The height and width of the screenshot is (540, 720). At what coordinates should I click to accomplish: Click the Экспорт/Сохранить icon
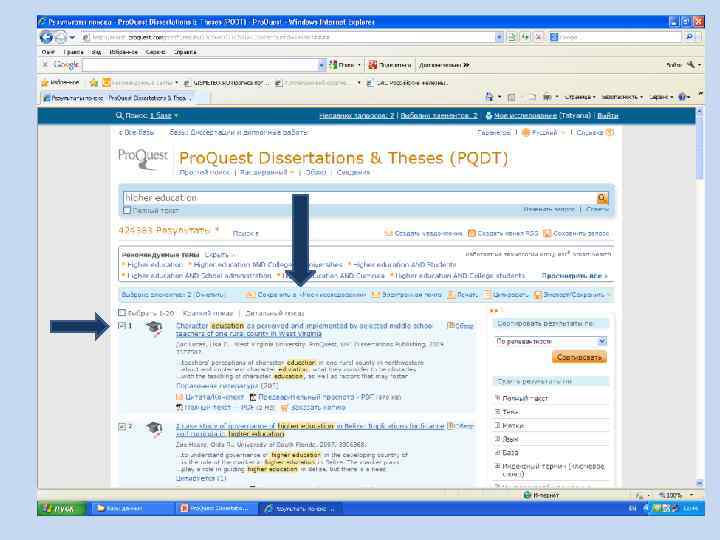tap(538, 295)
